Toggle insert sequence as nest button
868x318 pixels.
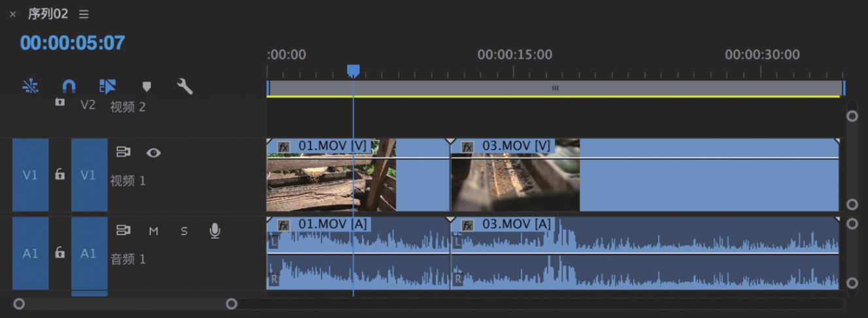pyautogui.click(x=31, y=86)
